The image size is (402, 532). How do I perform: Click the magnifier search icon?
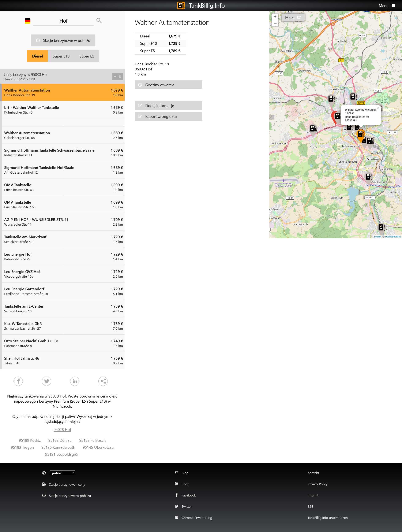(99, 21)
